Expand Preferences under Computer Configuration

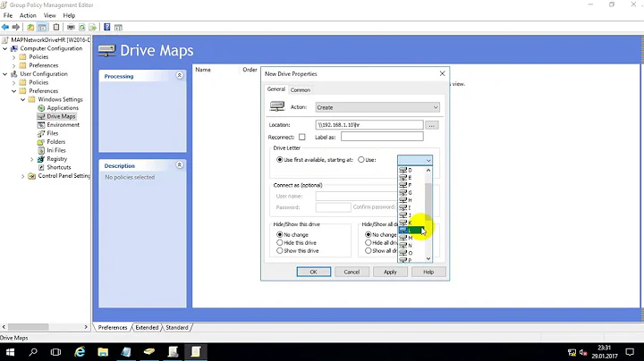[14, 65]
